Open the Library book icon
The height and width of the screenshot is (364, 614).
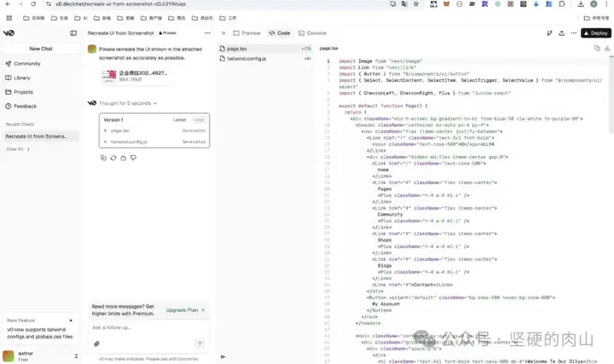9,78
